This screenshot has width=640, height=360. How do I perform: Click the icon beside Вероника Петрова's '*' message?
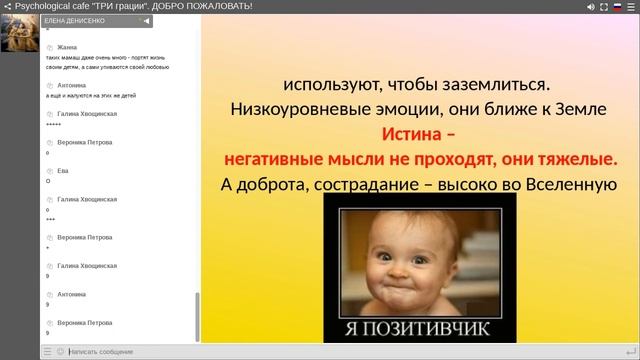click(50, 238)
